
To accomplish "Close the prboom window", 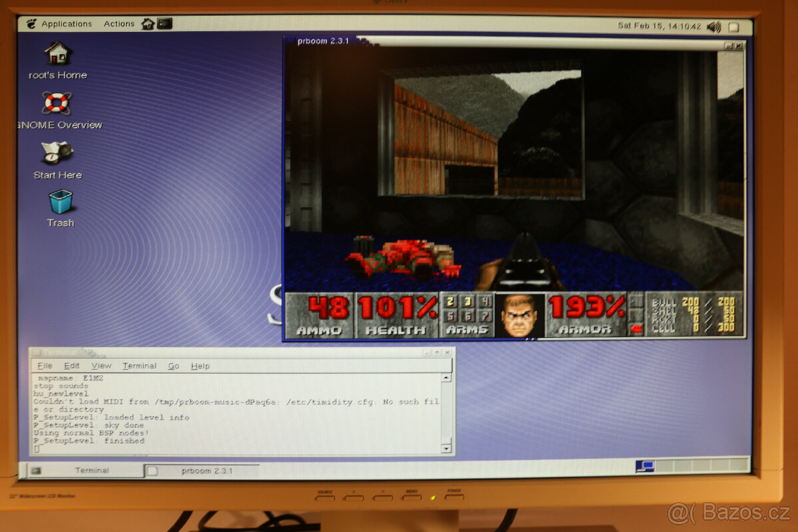I will 737,46.
